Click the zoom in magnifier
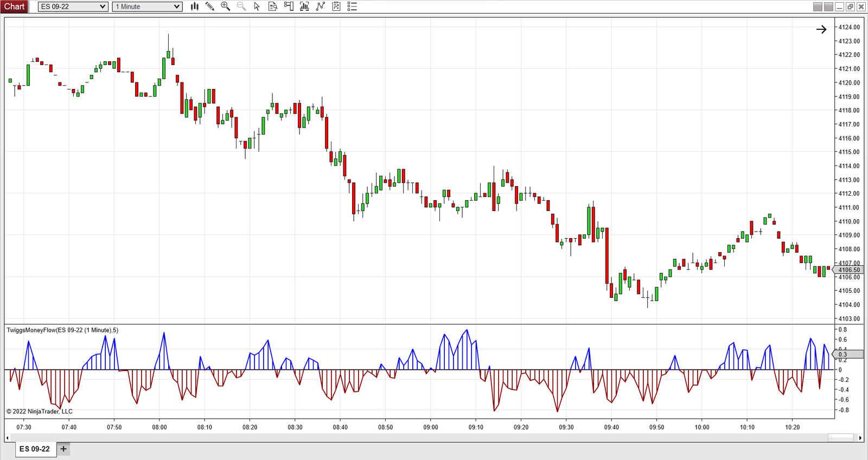The height and width of the screenshot is (460, 868). pyautogui.click(x=225, y=7)
